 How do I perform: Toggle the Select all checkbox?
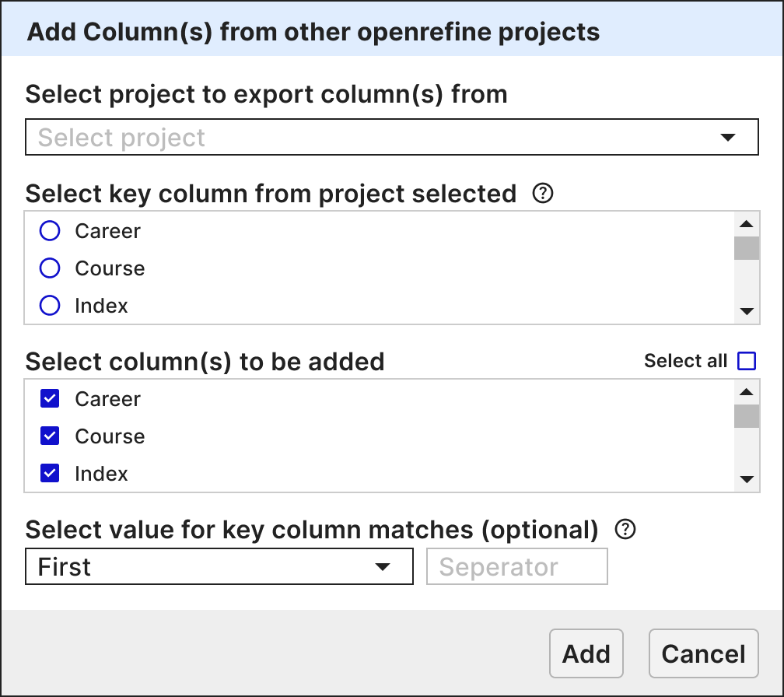click(748, 360)
